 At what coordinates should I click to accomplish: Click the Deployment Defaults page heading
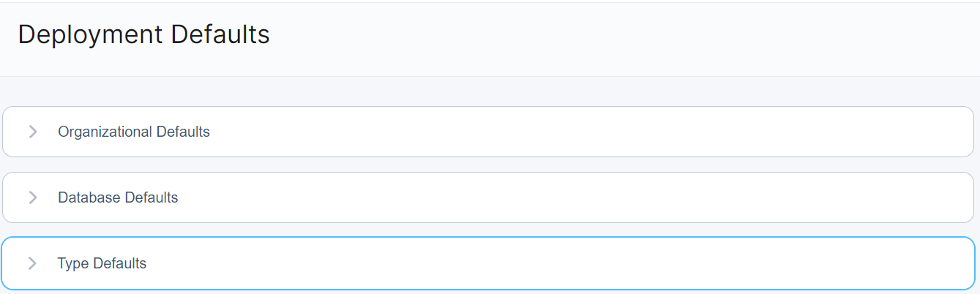[144, 34]
